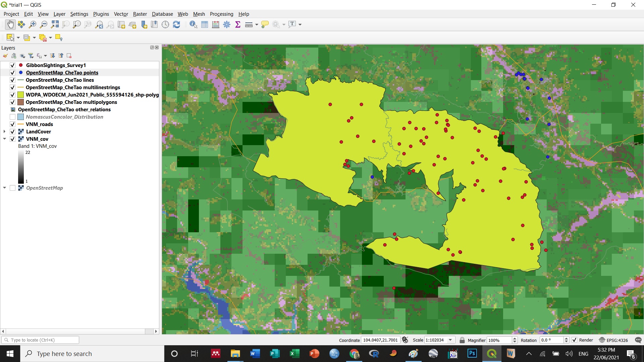Click the Filter Legend funnel icon
The image size is (644, 362).
coord(31,56)
